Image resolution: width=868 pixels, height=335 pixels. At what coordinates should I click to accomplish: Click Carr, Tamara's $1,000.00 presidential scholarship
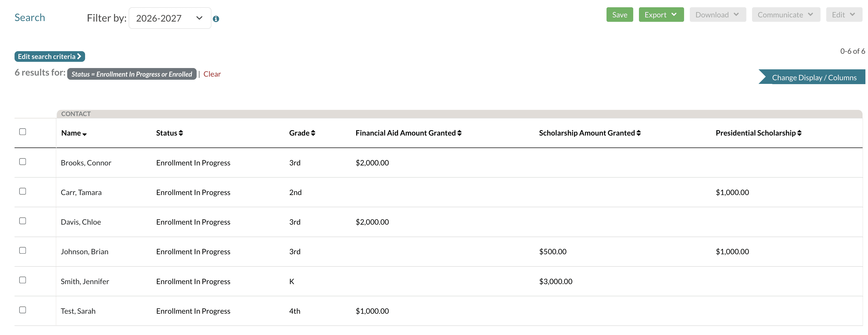pyautogui.click(x=732, y=192)
